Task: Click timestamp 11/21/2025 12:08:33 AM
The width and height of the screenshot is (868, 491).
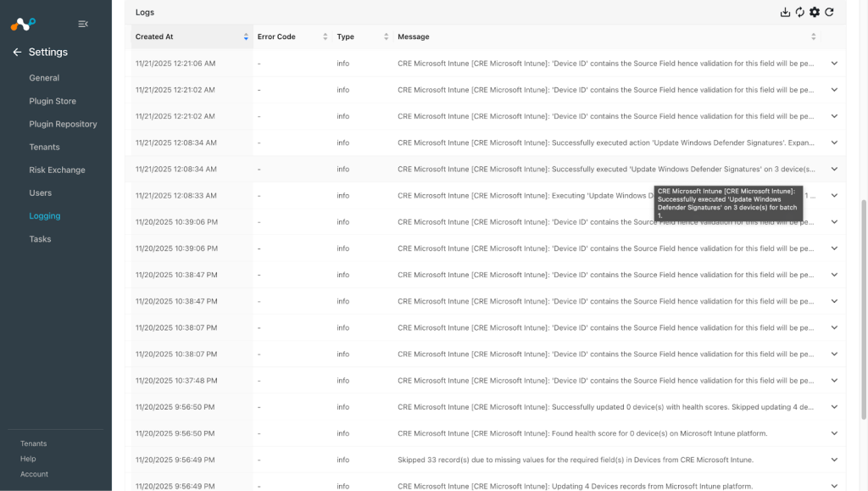Action: 176,195
